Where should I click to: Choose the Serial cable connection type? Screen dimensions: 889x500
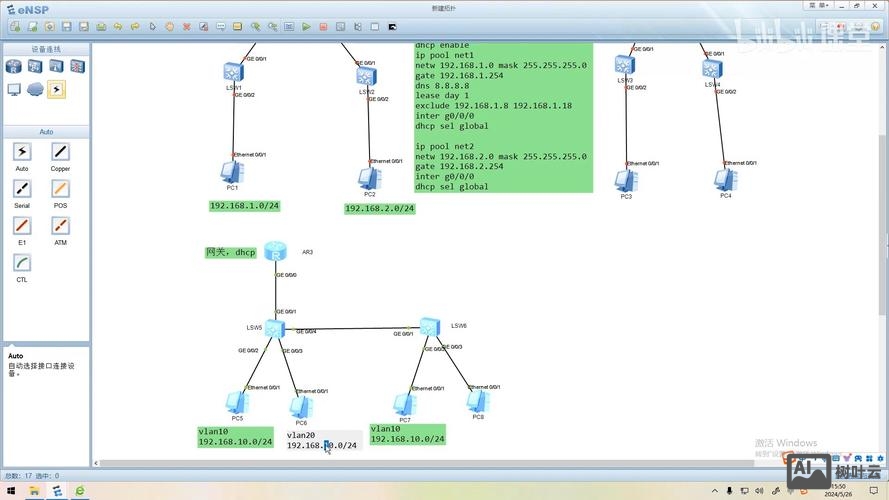point(22,189)
